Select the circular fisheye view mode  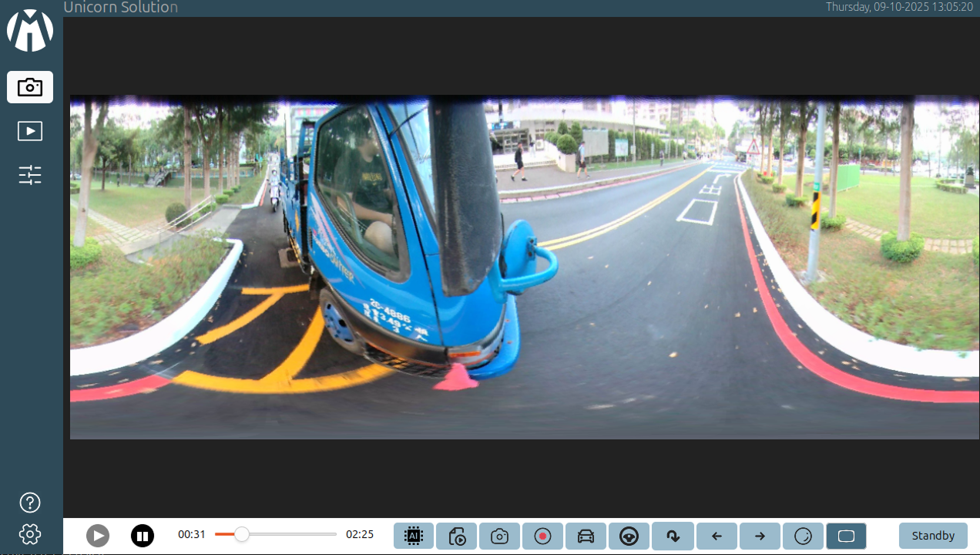pyautogui.click(x=803, y=536)
